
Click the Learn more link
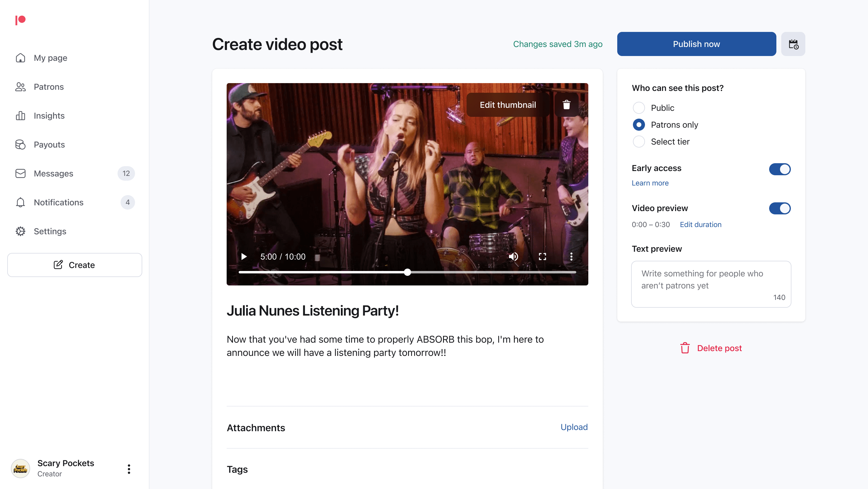(650, 183)
